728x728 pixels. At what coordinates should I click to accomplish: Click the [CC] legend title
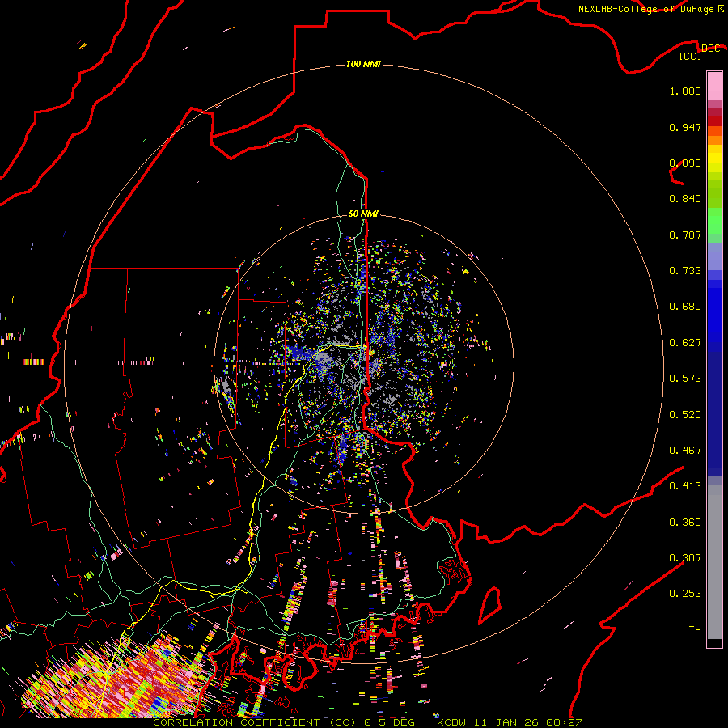[690, 56]
